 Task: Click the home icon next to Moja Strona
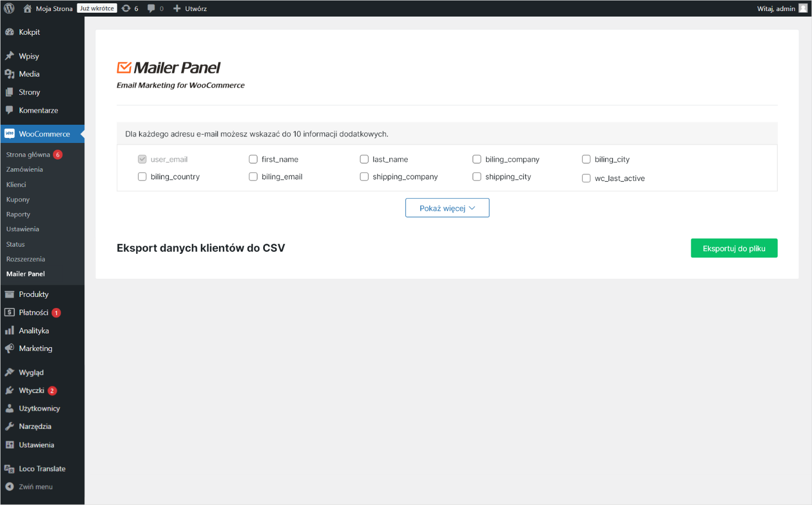point(27,8)
